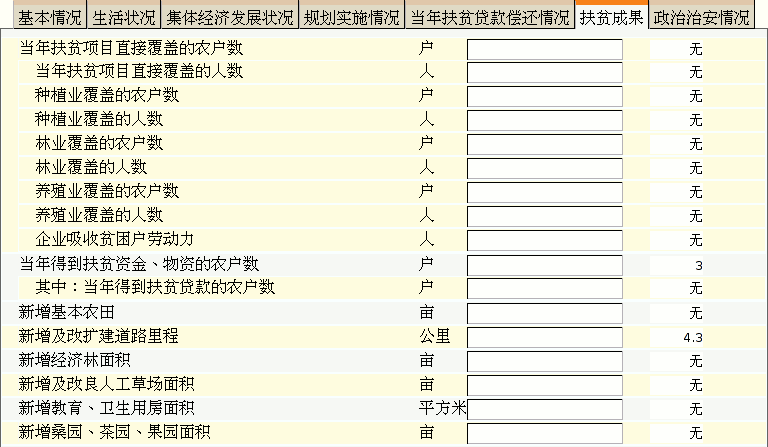768x447 pixels.
Task: Click the 种植业覆盖的农户数 text field
Action: click(x=545, y=97)
